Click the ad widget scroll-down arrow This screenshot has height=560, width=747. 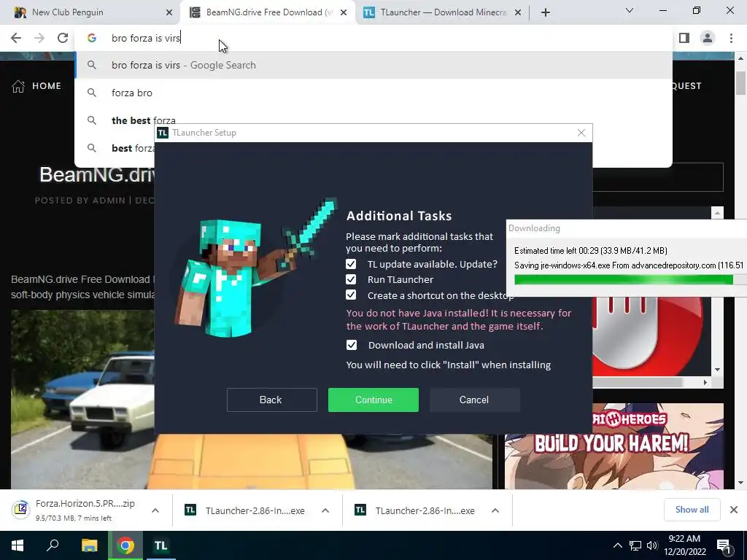pos(718,370)
